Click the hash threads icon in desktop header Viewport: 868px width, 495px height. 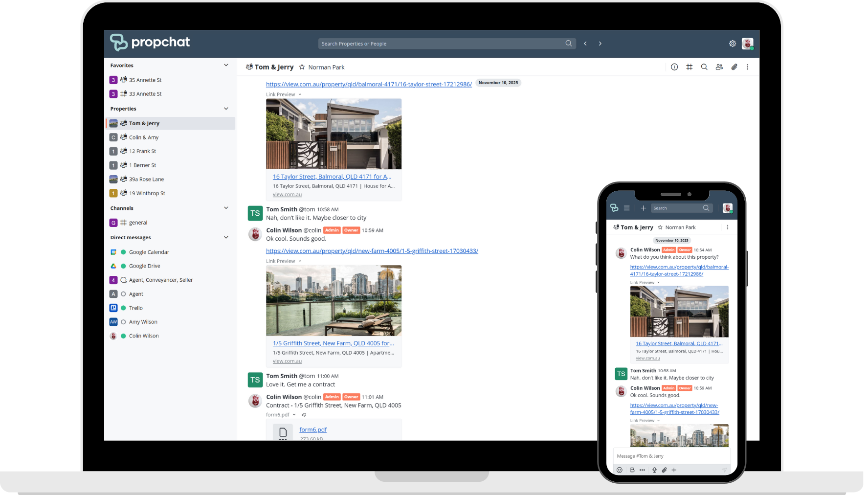(689, 67)
